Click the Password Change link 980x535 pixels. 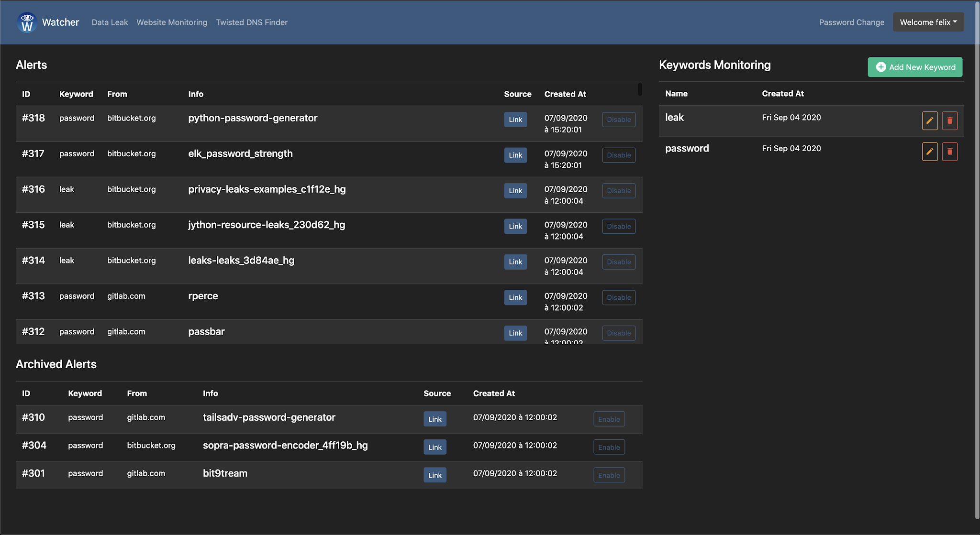coord(851,22)
